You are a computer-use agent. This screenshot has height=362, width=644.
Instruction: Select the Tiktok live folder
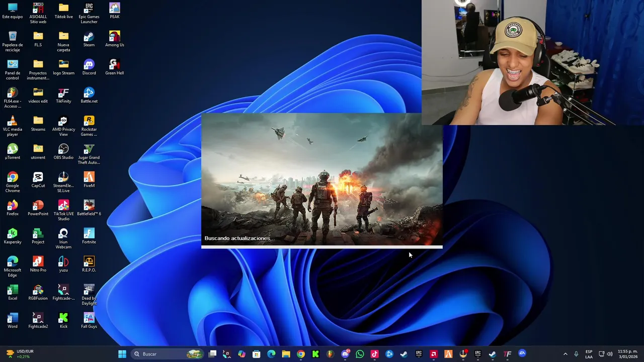tap(63, 11)
